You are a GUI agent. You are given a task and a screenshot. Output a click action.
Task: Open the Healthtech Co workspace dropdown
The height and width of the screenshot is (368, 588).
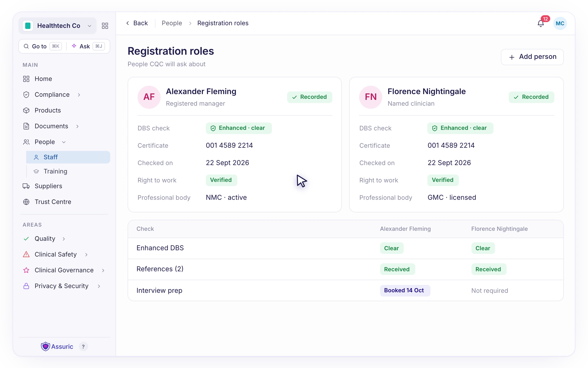pyautogui.click(x=57, y=26)
